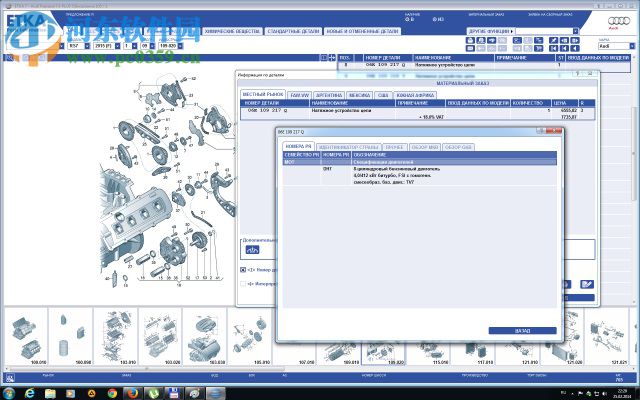The height and width of the screenshot is (400, 640).
Task: Click the step-back toolbar icon
Action: point(564,48)
